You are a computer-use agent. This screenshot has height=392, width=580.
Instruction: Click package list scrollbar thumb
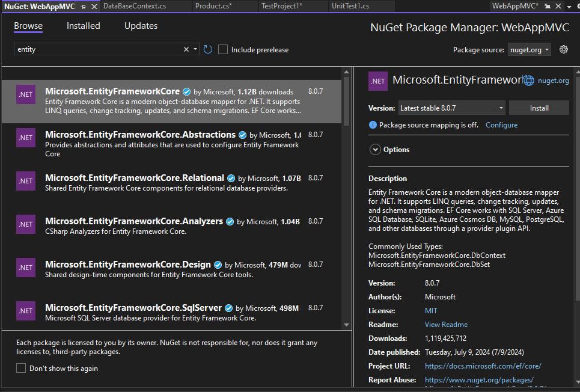[346, 101]
